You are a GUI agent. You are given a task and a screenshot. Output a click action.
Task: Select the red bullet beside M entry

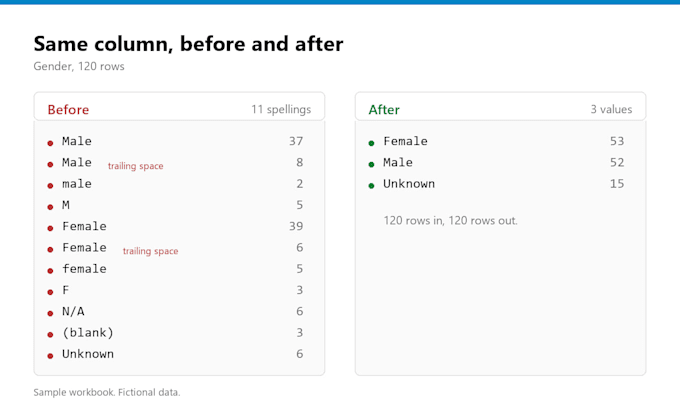point(50,207)
